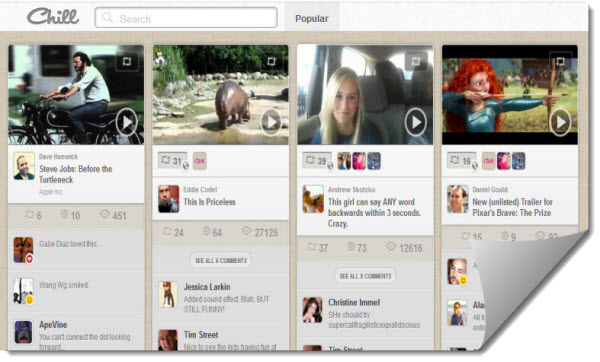Expand the Brave trailer using corner icon
The width and height of the screenshot is (600, 362).
coord(561,62)
